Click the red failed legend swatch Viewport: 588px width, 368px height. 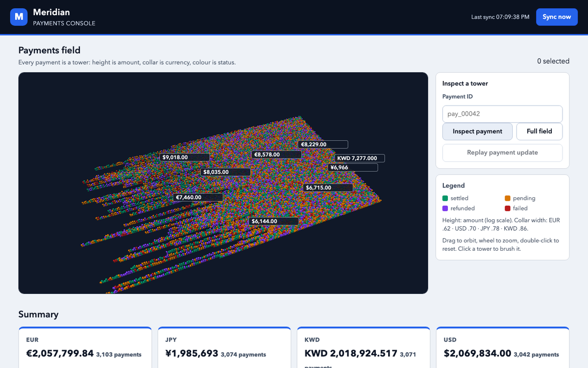507,209
